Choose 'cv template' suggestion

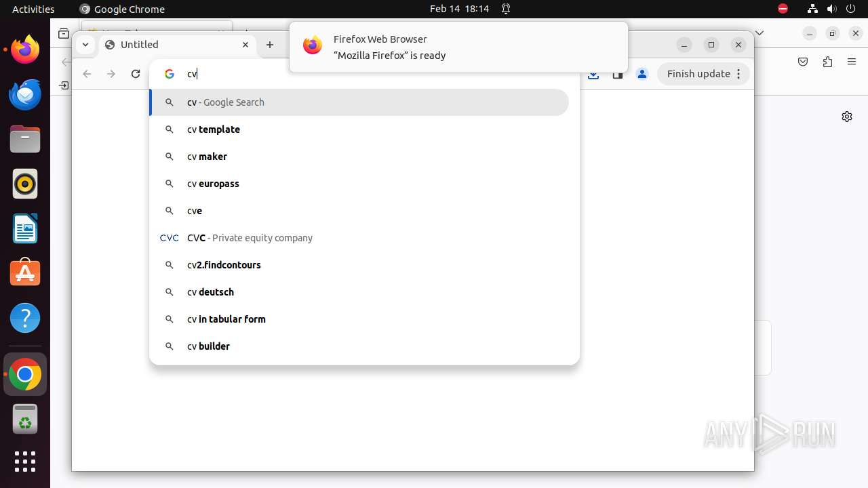click(x=359, y=129)
